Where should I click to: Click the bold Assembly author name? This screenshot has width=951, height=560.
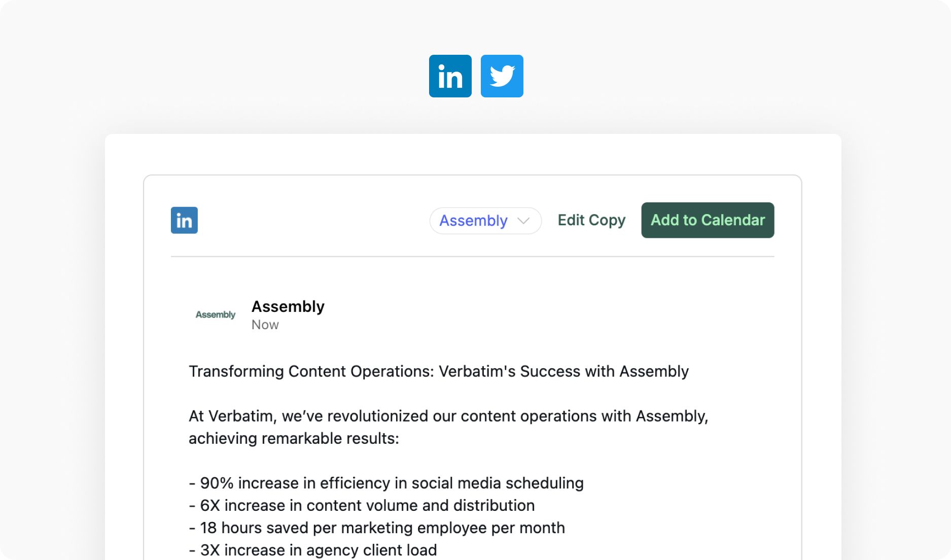click(288, 306)
